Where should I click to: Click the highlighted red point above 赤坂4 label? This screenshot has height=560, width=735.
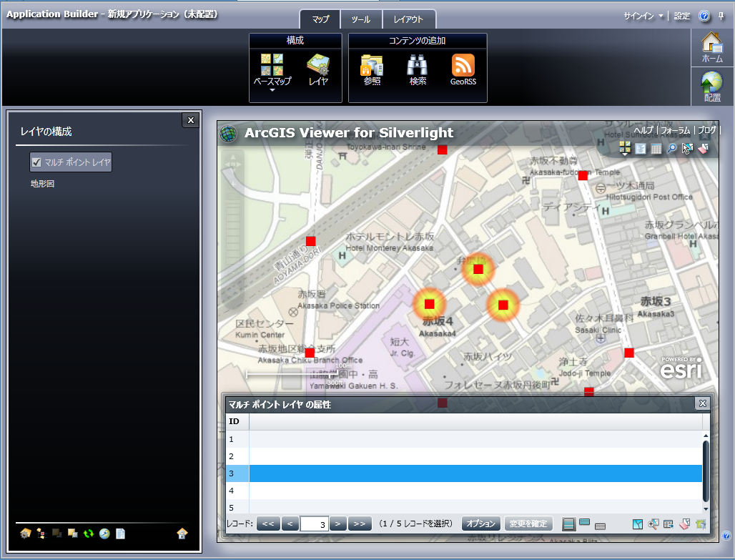coord(430,305)
